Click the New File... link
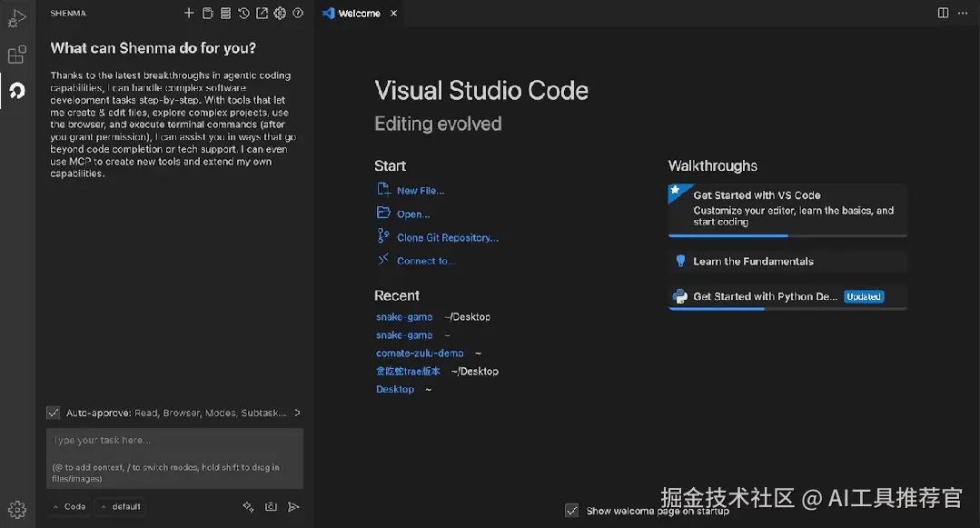This screenshot has height=528, width=980. (x=421, y=191)
